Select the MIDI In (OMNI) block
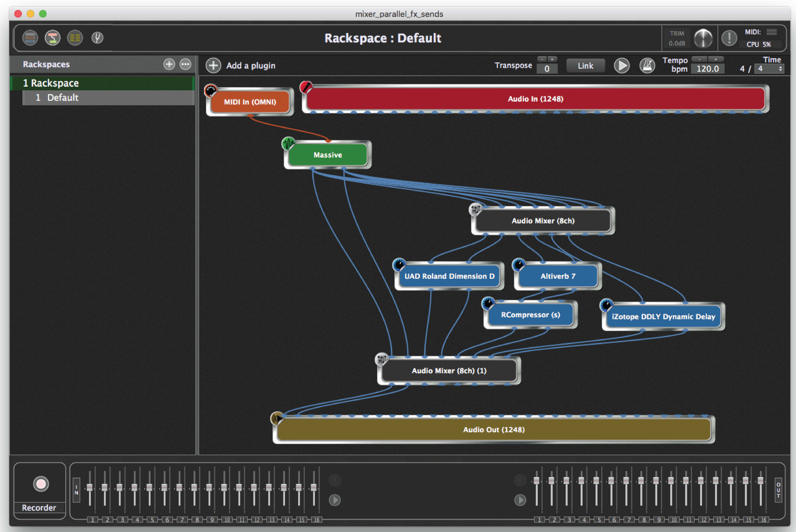The image size is (796, 532). pos(250,102)
